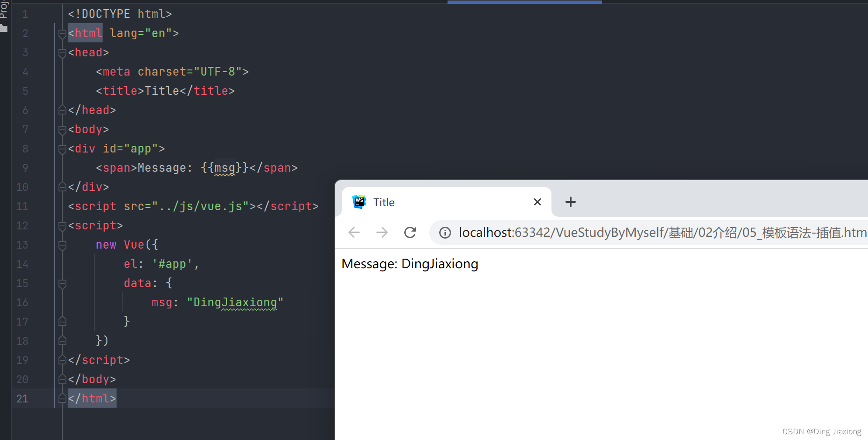Click the ../js/vue.js script source path
This screenshot has width=868, height=440.
coord(200,207)
